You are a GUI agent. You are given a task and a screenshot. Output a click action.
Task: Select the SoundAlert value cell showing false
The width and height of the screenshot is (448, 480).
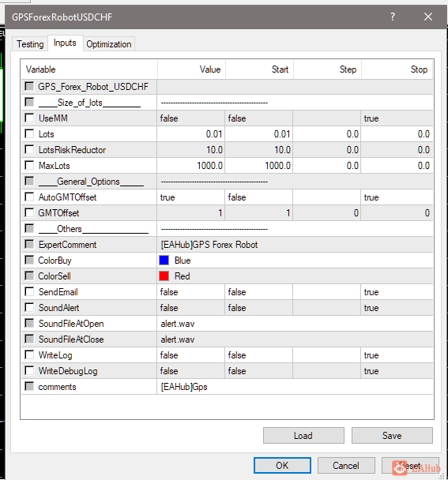tap(191, 308)
